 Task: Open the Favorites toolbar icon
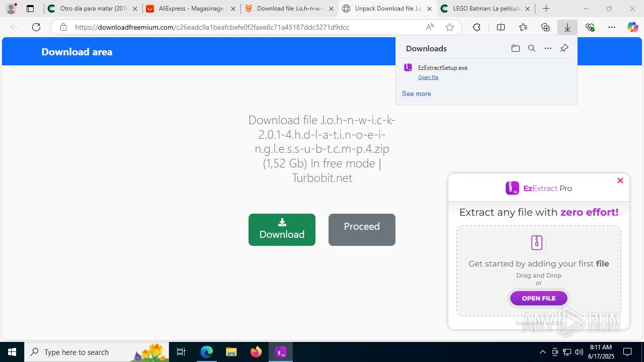523,27
